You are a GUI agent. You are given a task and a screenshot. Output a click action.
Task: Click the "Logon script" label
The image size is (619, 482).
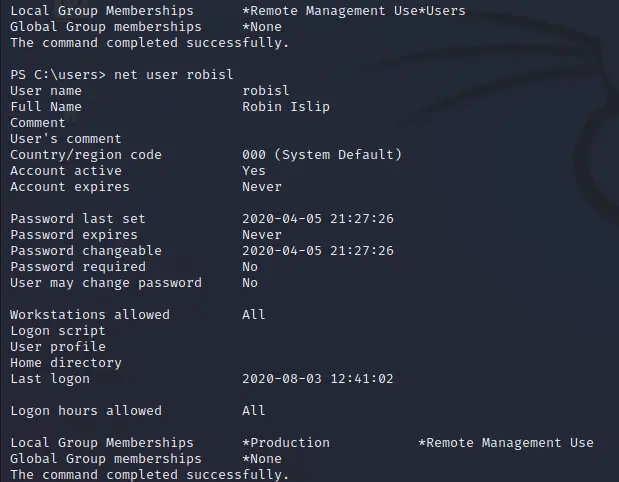[58, 331]
